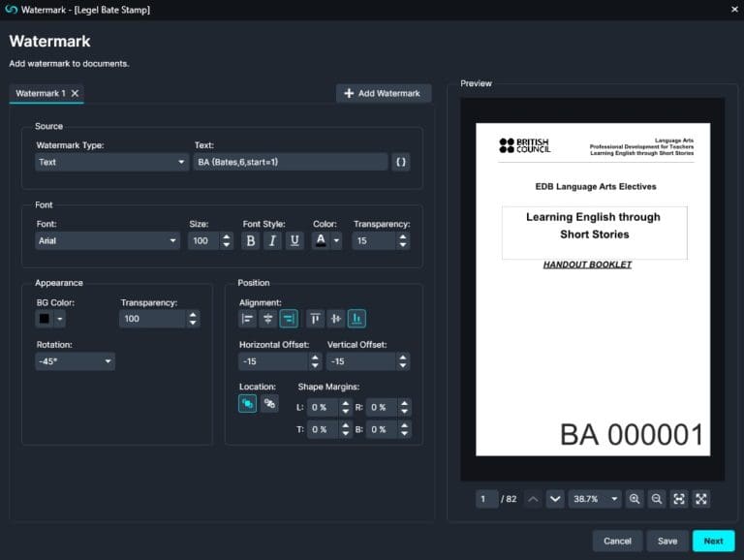This screenshot has width=744, height=560.
Task: Open the text variables braces button
Action: tap(401, 163)
